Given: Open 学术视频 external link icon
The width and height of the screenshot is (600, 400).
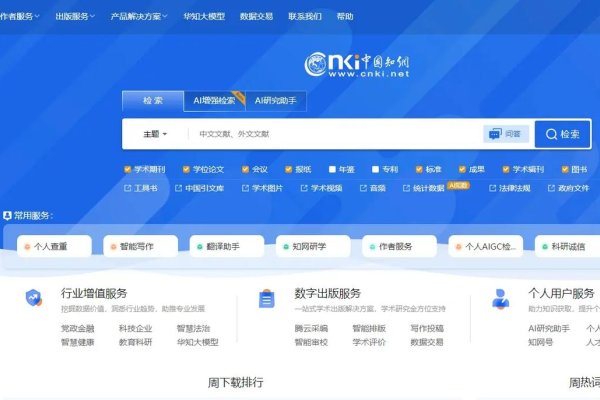Looking at the screenshot, I should pyautogui.click(x=304, y=188).
